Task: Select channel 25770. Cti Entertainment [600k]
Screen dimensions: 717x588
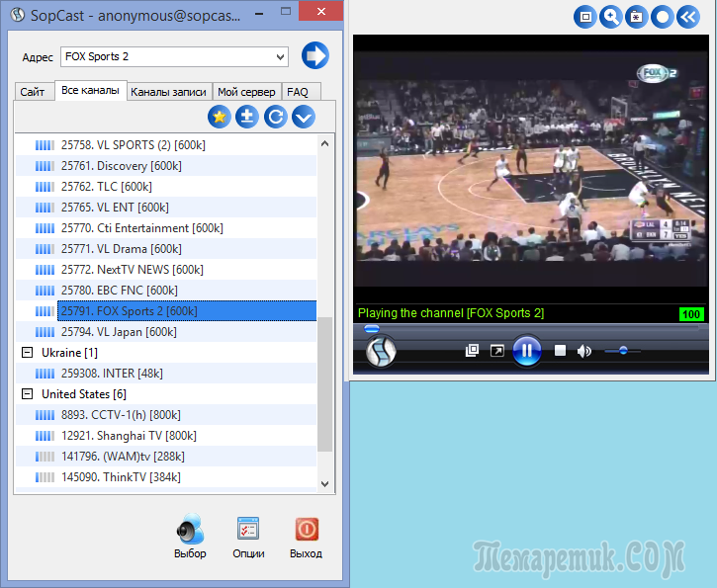Action: pyautogui.click(x=166, y=228)
